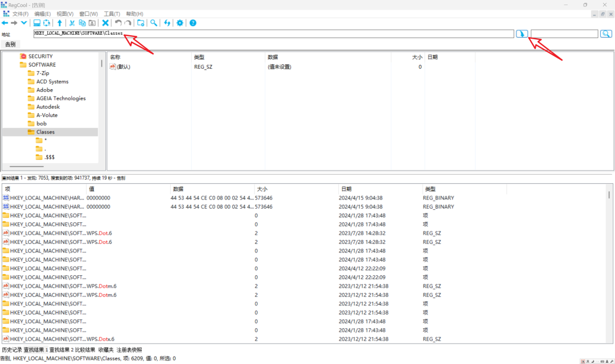This screenshot has height=364, width=615.
Task: Click the copy icon in toolbar
Action: click(83, 23)
